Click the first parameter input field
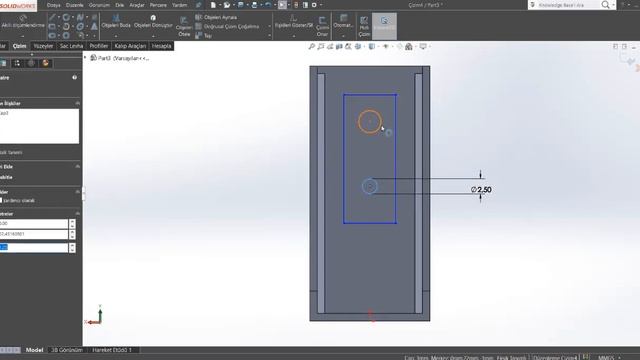The image size is (640, 360). coord(34,224)
